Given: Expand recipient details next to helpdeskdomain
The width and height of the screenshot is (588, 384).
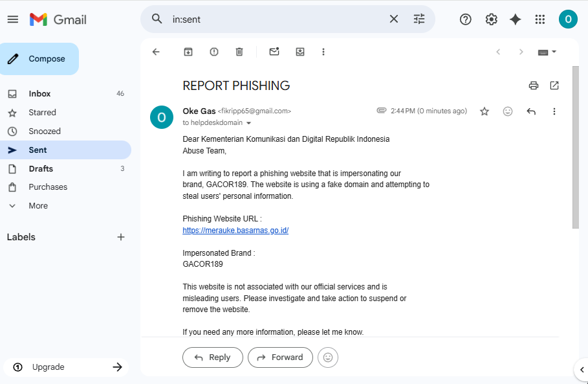Looking at the screenshot, I should (x=249, y=123).
